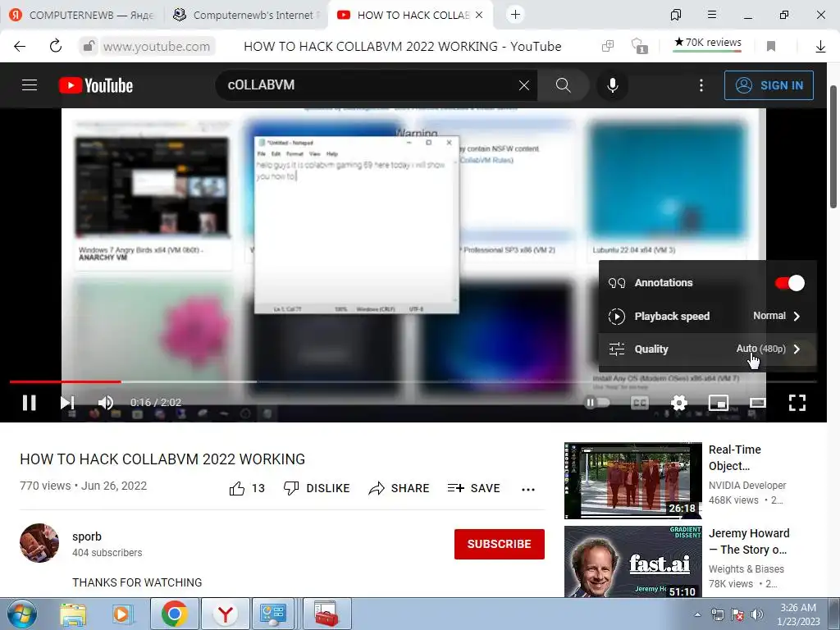This screenshot has height=630, width=840.
Task: Open more actions ellipsis below video
Action: 528,489
